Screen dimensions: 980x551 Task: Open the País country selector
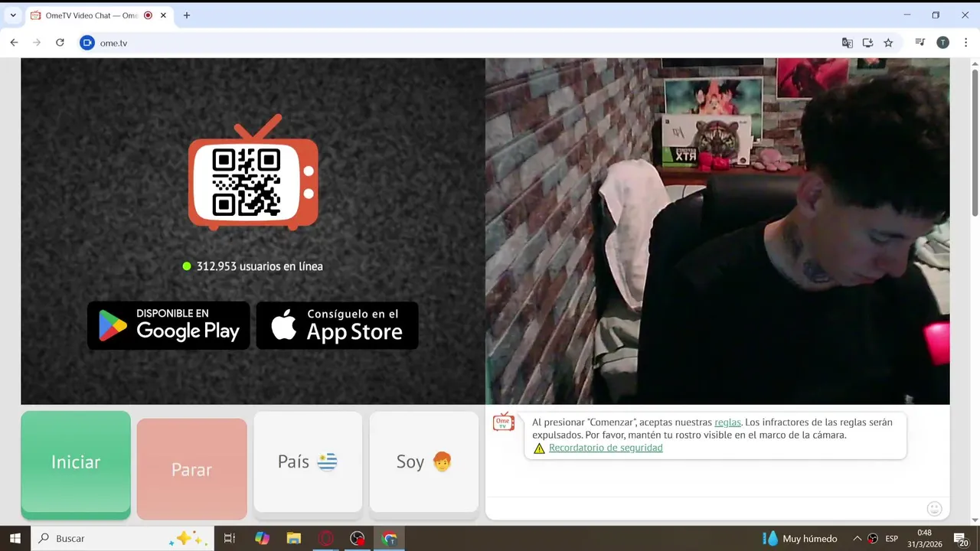(308, 462)
